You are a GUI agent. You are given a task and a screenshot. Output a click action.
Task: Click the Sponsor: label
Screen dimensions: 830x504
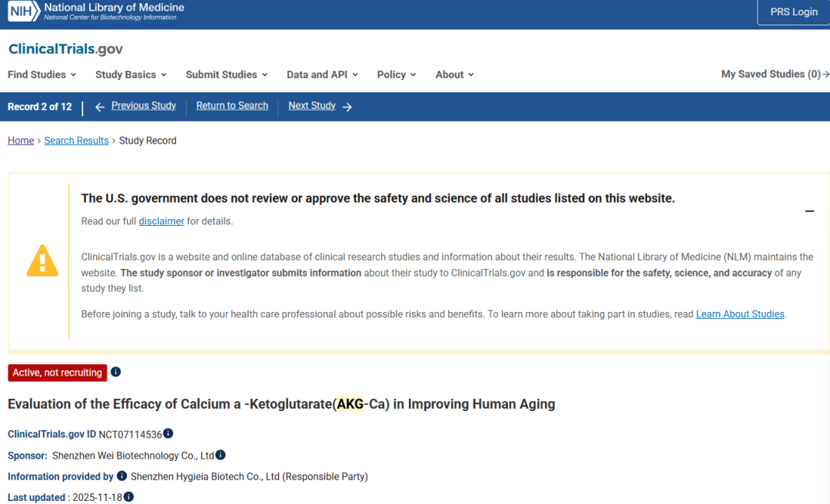point(28,456)
